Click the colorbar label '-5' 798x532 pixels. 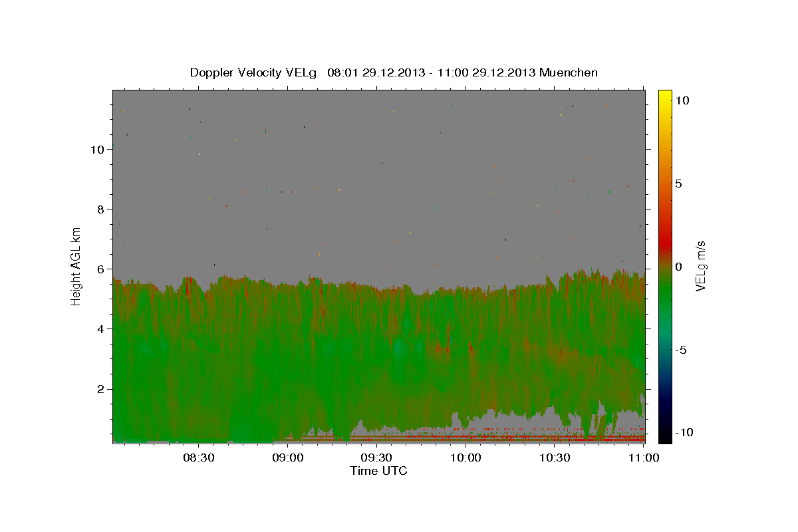click(x=680, y=350)
